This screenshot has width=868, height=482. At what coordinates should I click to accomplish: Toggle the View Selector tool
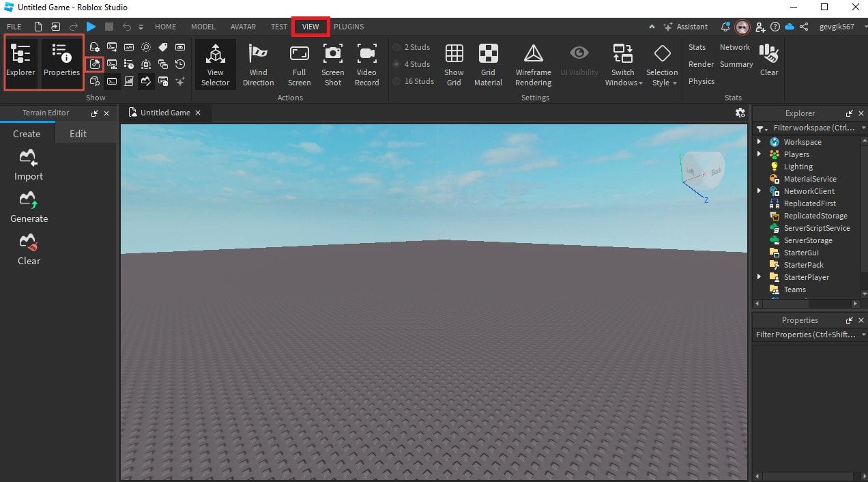[215, 64]
